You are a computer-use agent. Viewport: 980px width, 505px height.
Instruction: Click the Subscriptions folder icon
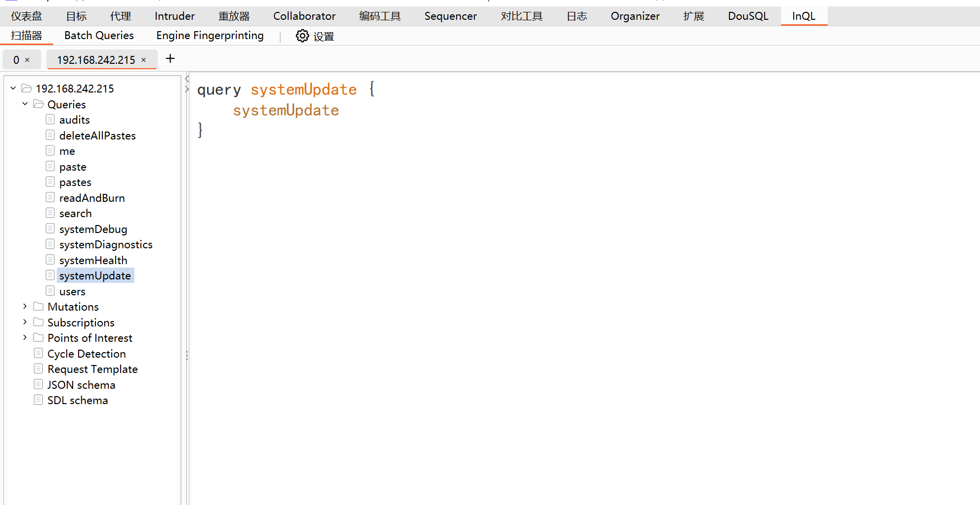(x=38, y=322)
